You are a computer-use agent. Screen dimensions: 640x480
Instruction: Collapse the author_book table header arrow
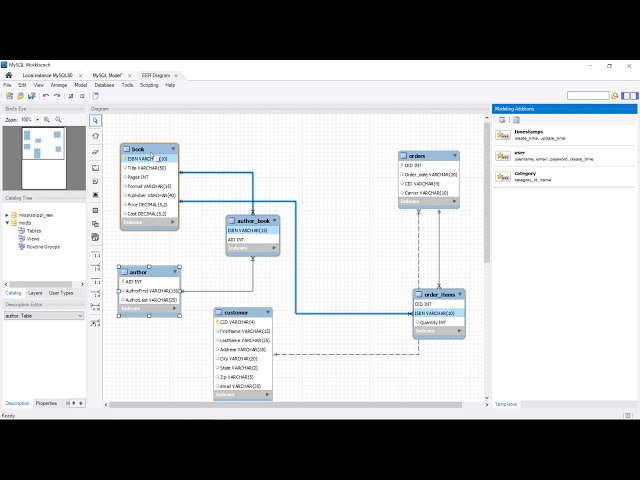pyautogui.click(x=275, y=220)
